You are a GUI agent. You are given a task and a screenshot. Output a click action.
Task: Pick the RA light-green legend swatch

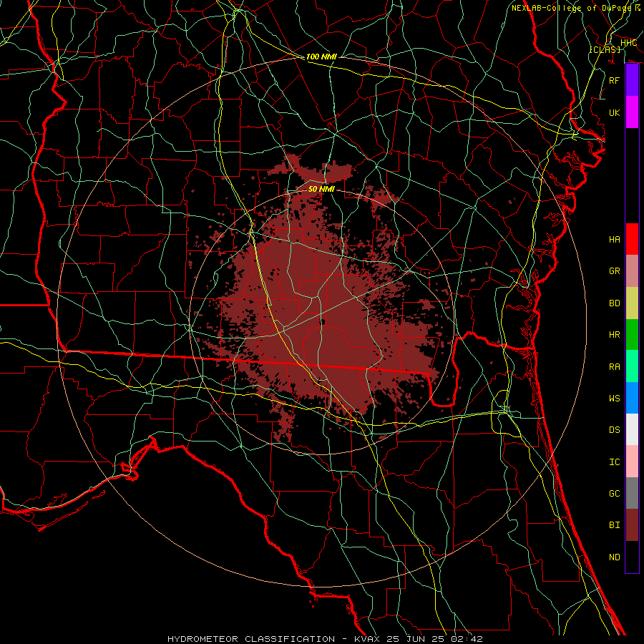[632, 366]
